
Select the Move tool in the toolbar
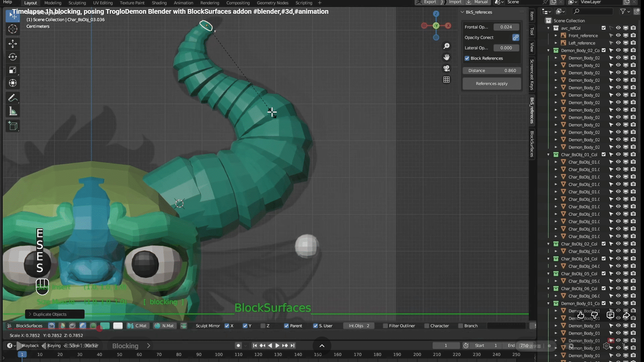coord(13,44)
